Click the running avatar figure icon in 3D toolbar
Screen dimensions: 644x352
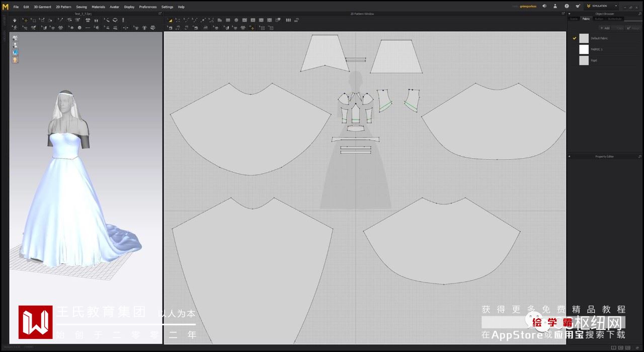point(15,27)
